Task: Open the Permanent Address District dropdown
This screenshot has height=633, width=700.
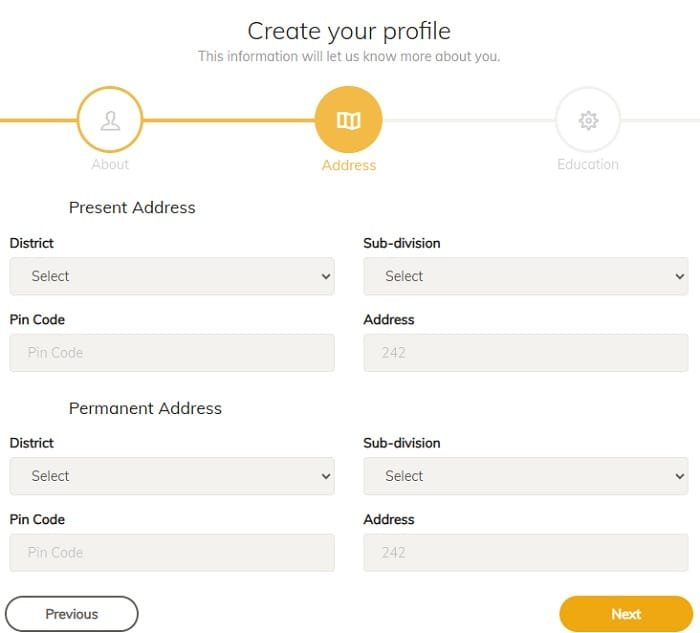Action: pyautogui.click(x=172, y=476)
